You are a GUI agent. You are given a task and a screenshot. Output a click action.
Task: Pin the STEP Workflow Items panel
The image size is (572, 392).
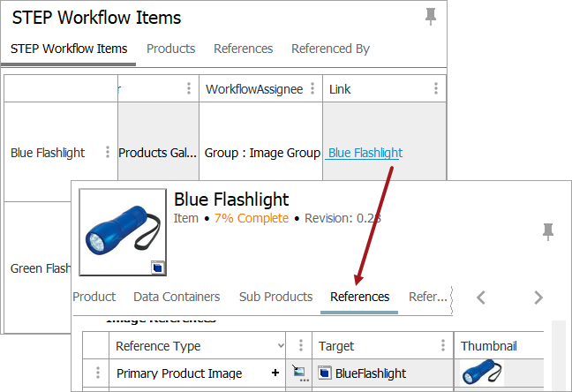coord(431,16)
